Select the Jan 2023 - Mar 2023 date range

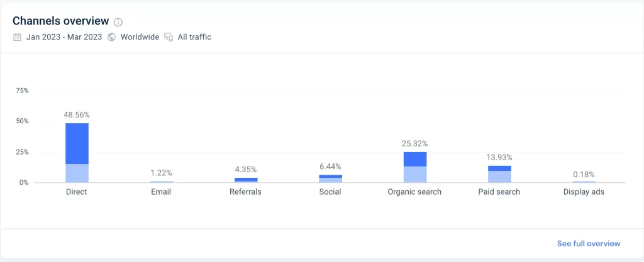pyautogui.click(x=64, y=37)
